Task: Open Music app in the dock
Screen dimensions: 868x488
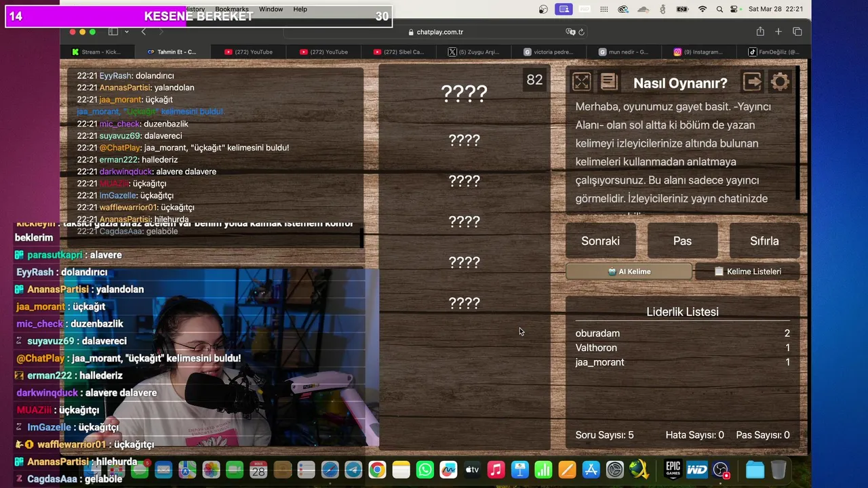Action: click(x=496, y=469)
